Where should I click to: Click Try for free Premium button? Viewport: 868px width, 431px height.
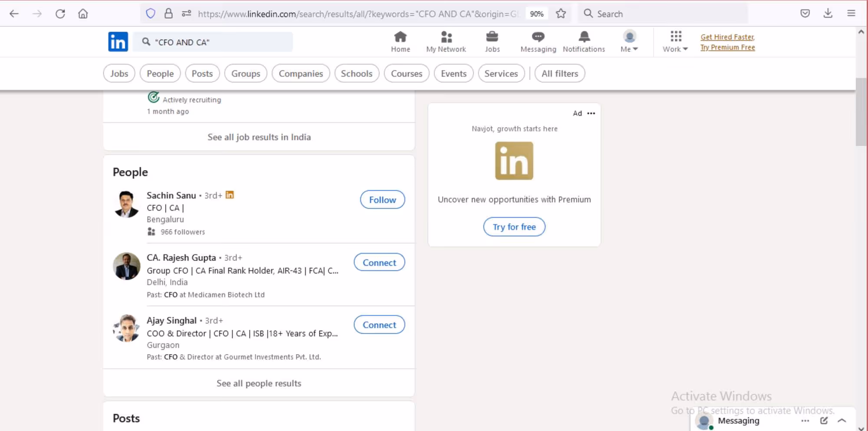tap(514, 227)
